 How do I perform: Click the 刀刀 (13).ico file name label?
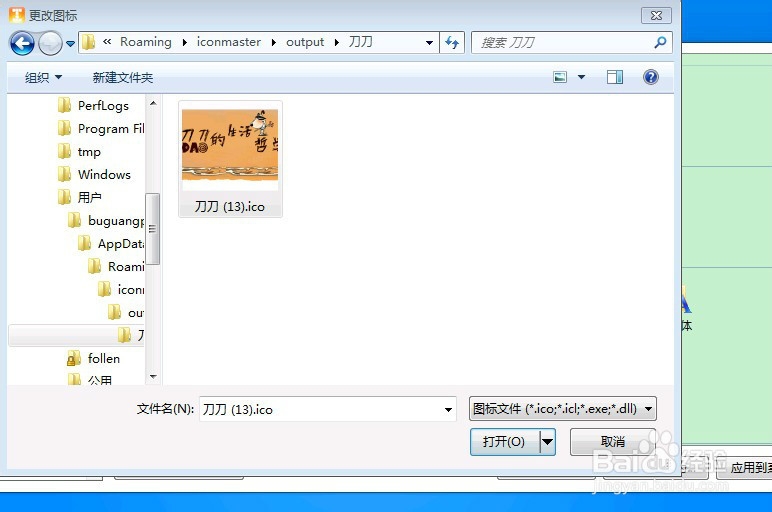(229, 207)
